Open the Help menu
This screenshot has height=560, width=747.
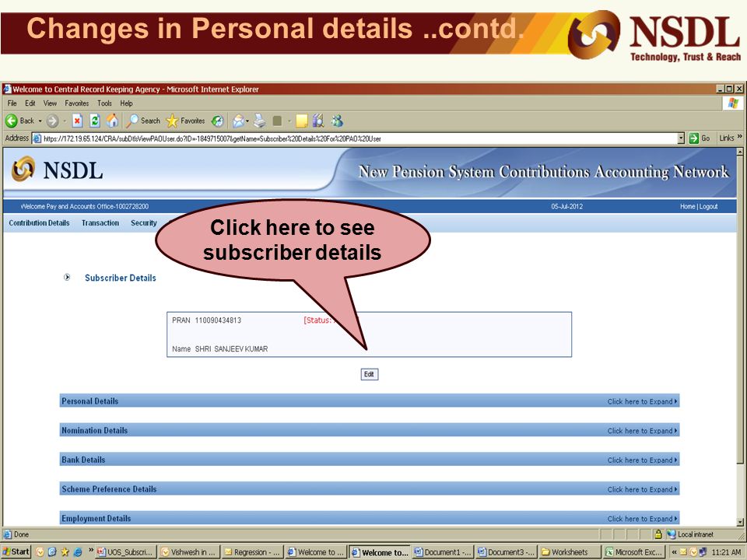(x=126, y=103)
